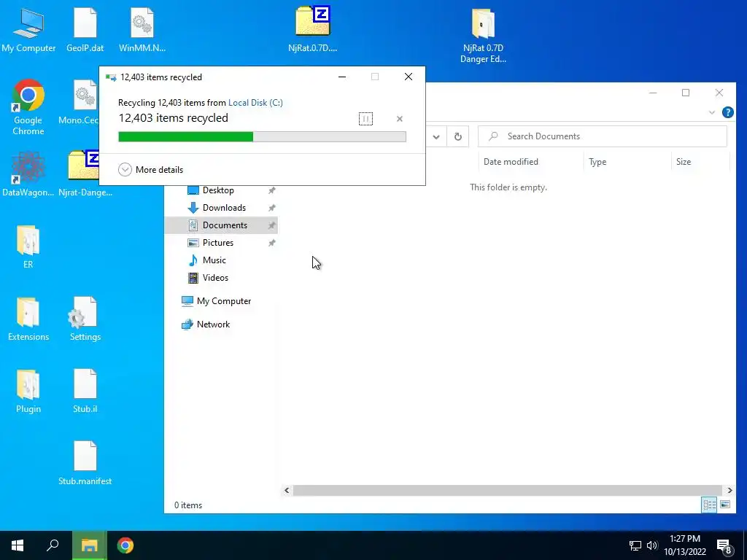Open GeoIP.dat file on desktop
Viewport: 747px width, 560px height.
pyautogui.click(x=85, y=29)
